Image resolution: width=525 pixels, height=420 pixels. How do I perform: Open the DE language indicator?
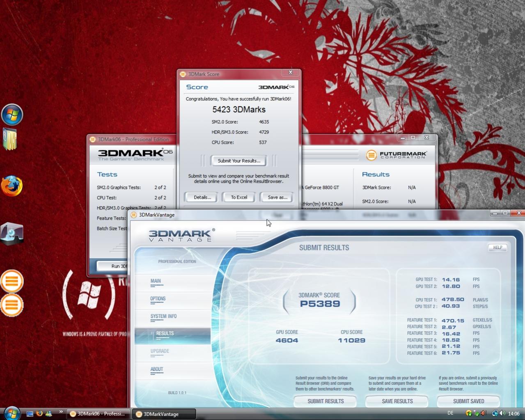pos(450,413)
